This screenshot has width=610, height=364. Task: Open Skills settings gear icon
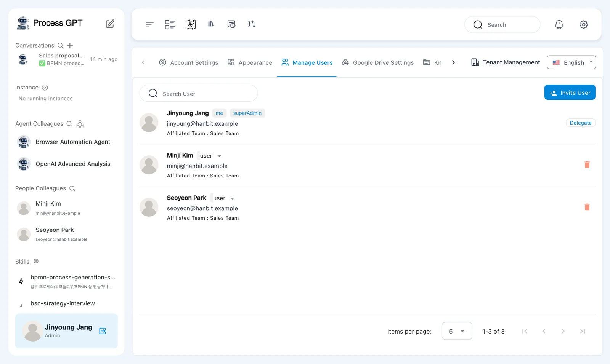coord(36,261)
